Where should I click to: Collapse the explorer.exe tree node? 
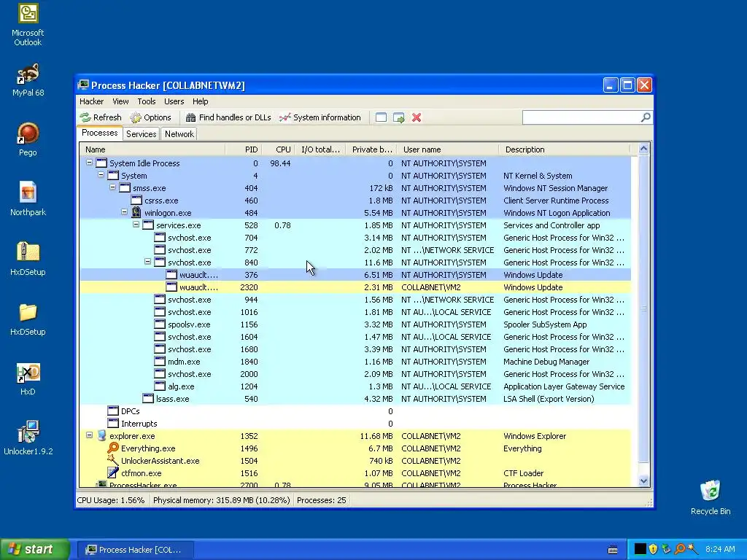coord(89,435)
